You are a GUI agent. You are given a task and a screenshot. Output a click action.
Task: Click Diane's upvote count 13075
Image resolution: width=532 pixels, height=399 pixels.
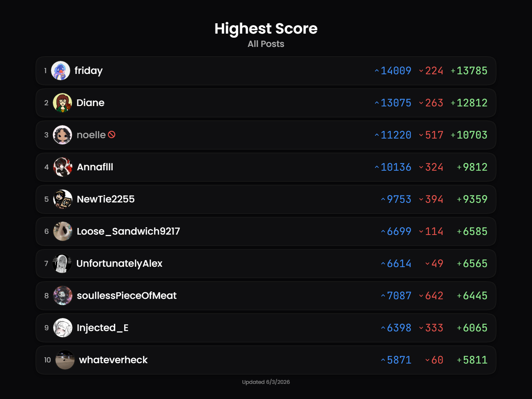click(393, 103)
